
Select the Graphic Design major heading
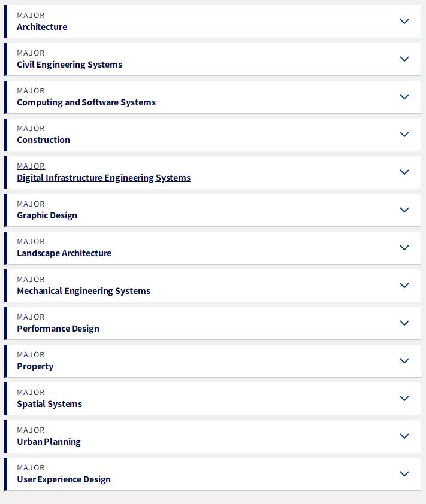(47, 215)
